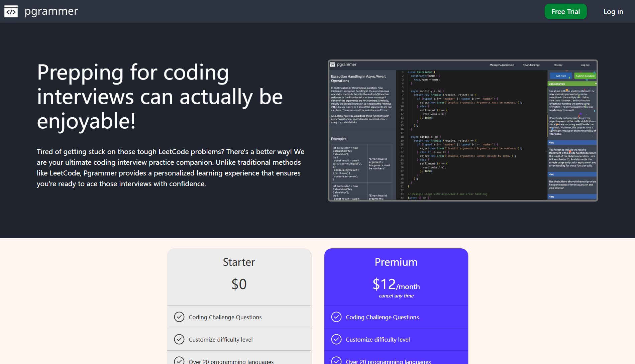
Task: Click Starter's Coding Challenge Questions checkmark icon
Action: click(179, 317)
